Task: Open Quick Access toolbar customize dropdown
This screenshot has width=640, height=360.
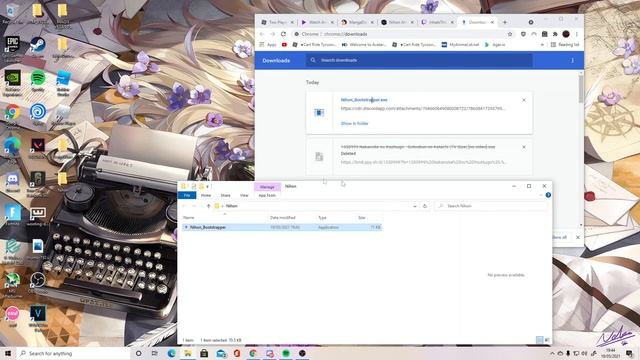Action: 208,187
